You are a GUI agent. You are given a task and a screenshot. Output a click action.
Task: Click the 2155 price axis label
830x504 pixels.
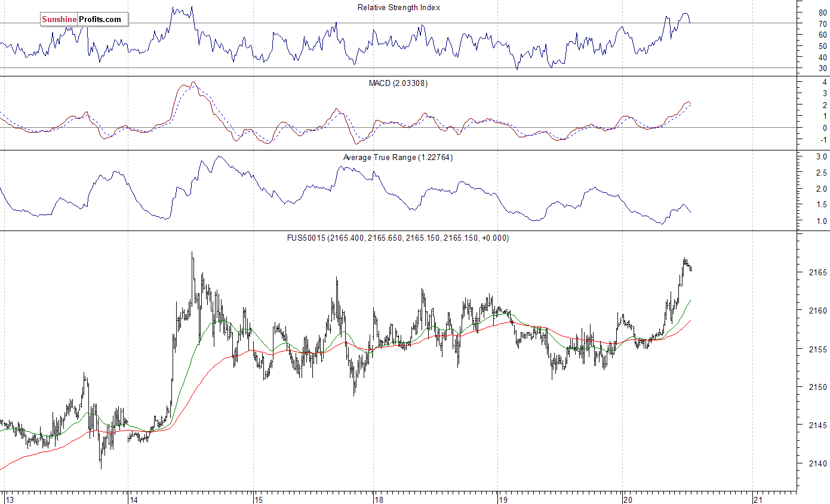click(818, 349)
